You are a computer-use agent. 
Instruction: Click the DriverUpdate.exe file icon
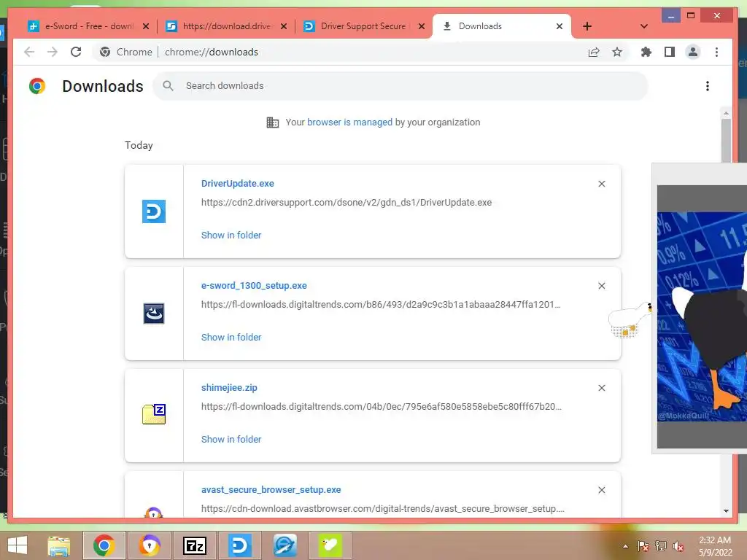click(x=154, y=211)
